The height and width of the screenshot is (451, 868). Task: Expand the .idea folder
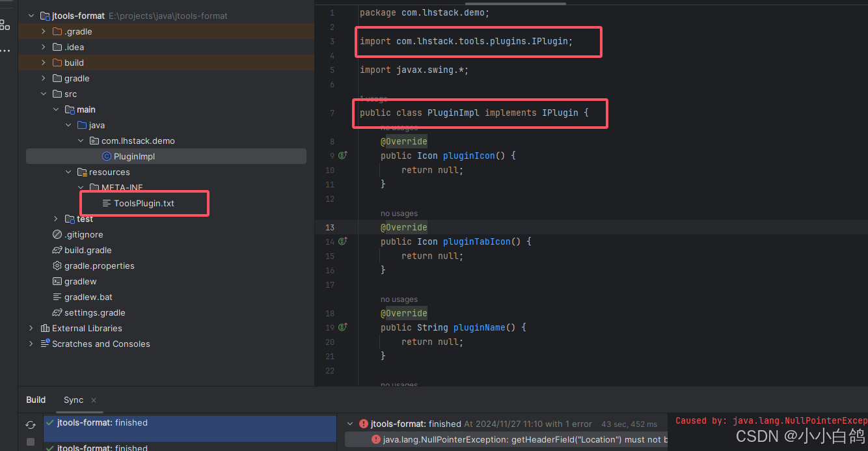[x=44, y=47]
